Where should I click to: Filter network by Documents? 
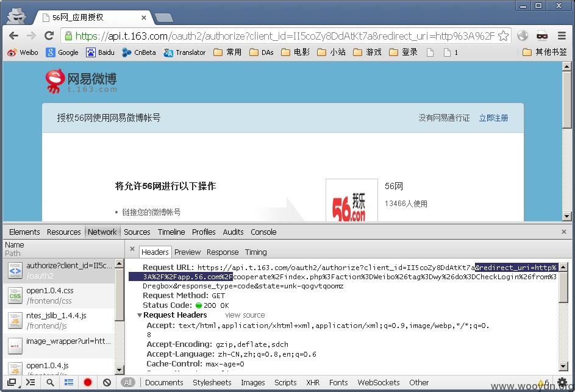[164, 382]
